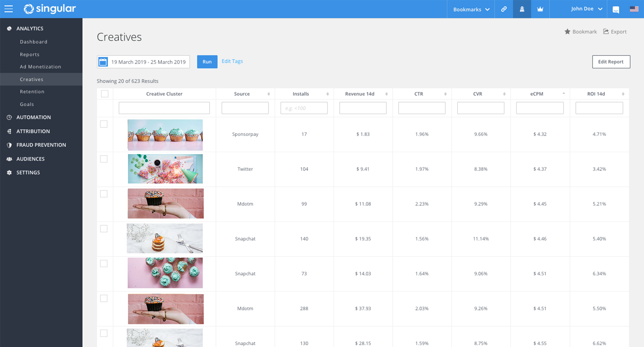Click the Bookmark star icon
This screenshot has height=347, width=644.
(x=567, y=32)
